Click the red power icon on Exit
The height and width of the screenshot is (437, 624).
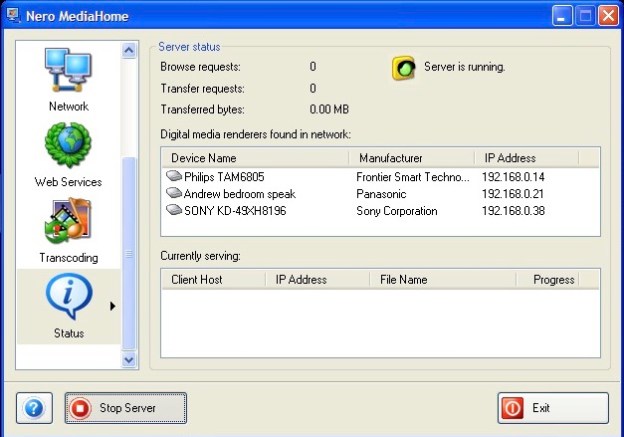click(x=512, y=408)
